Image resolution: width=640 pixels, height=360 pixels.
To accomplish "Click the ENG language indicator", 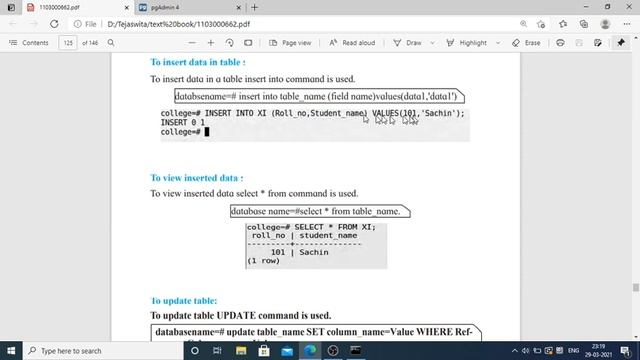I will (573, 351).
